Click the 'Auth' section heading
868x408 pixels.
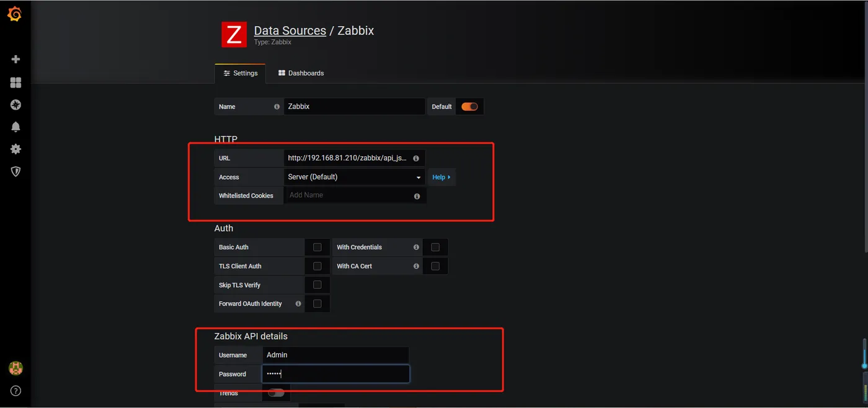[x=224, y=228]
